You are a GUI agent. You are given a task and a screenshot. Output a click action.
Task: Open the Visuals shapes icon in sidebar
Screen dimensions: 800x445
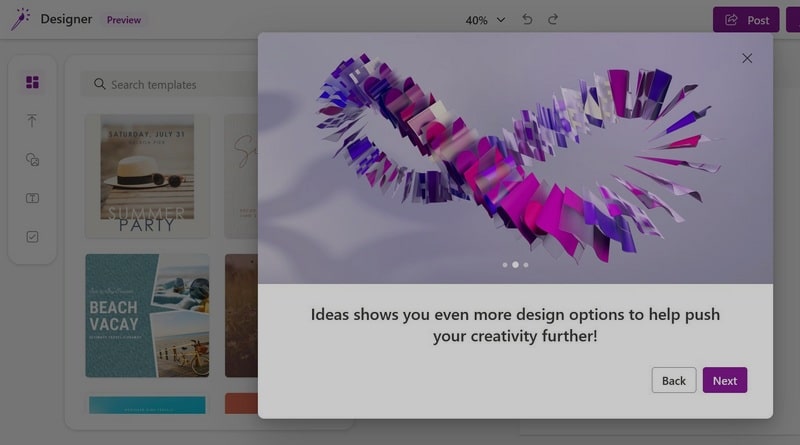click(x=32, y=160)
